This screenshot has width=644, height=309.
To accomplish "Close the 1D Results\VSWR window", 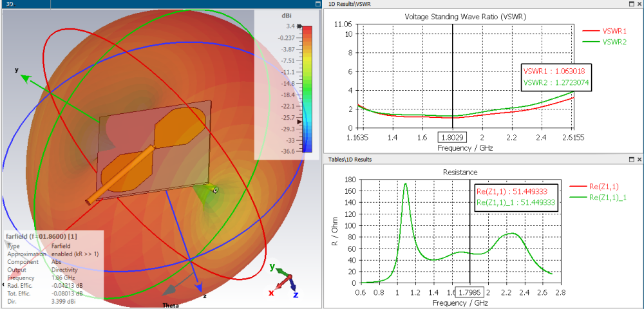I will (639, 4).
